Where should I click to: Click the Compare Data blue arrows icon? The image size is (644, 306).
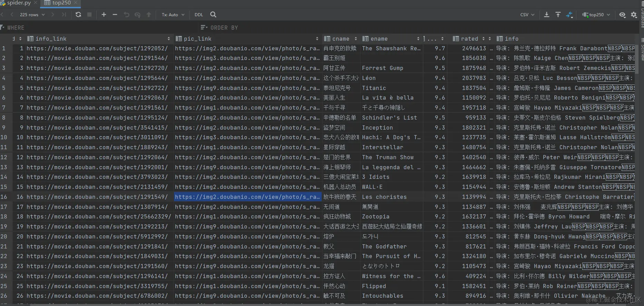[569, 14]
